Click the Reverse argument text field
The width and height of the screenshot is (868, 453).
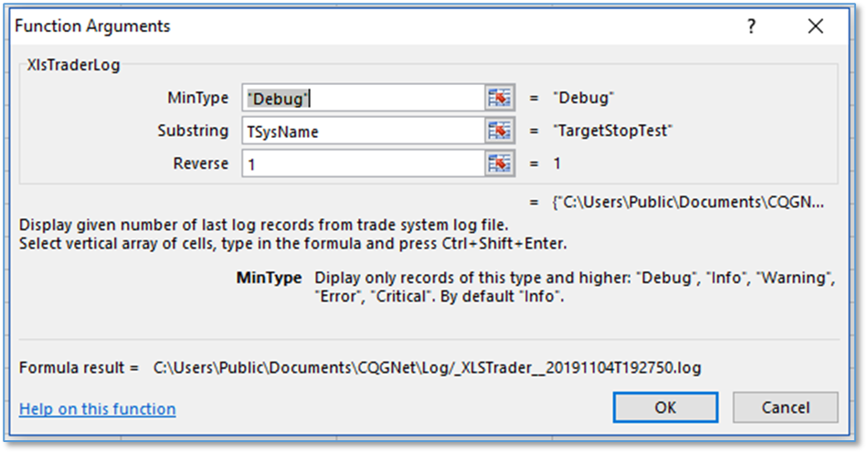[x=365, y=164]
